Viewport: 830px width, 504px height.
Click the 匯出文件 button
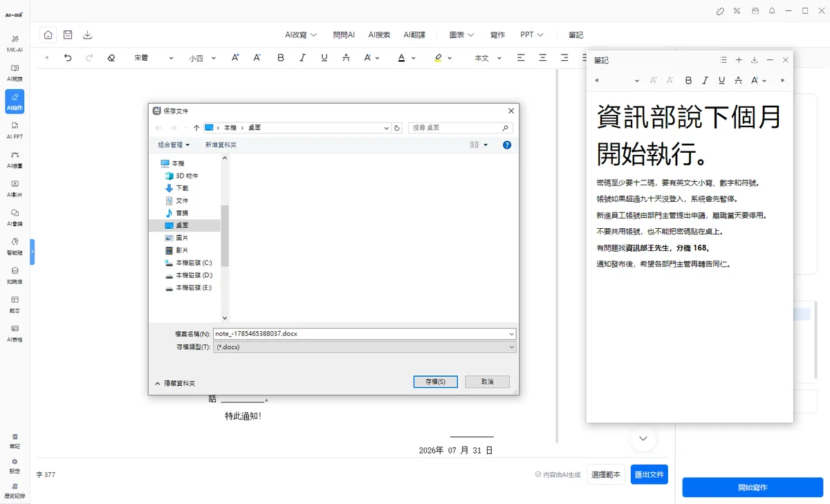649,474
